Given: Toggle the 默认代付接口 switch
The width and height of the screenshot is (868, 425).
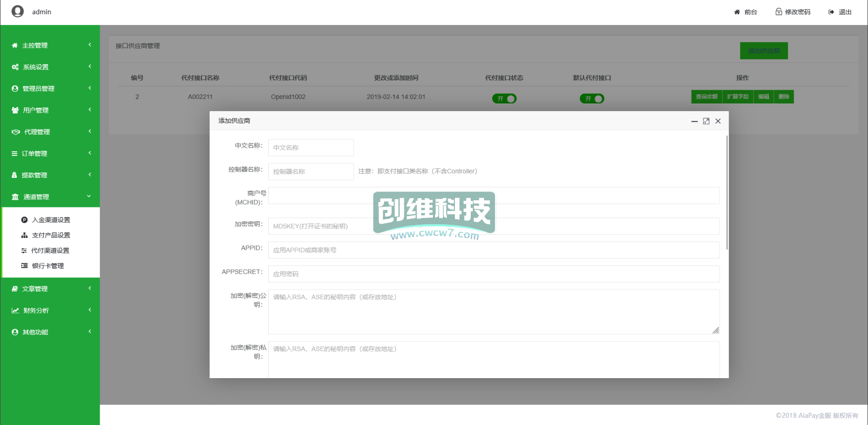Looking at the screenshot, I should [592, 98].
